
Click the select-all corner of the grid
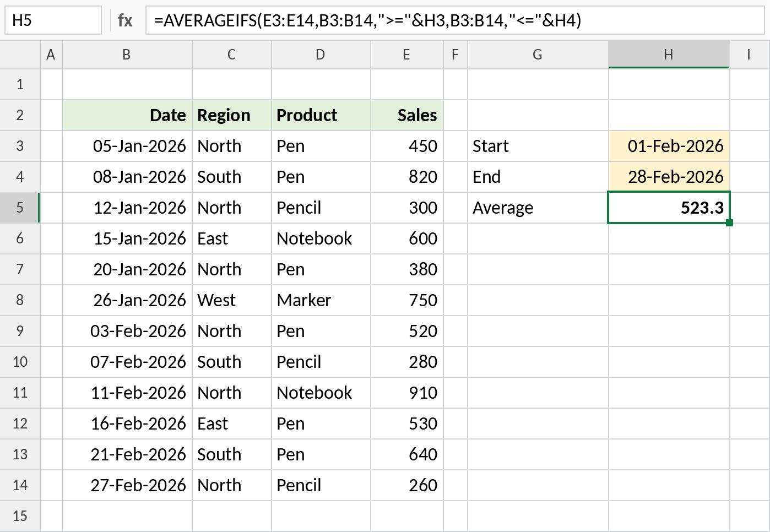pos(20,55)
